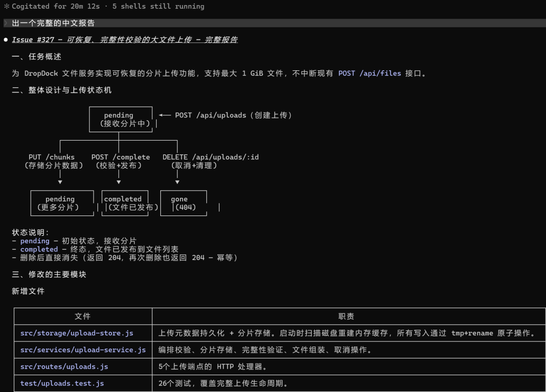Screen dimensions: 546x392
Task: Click the 'completed' keyword in status list
Action: 39,249
